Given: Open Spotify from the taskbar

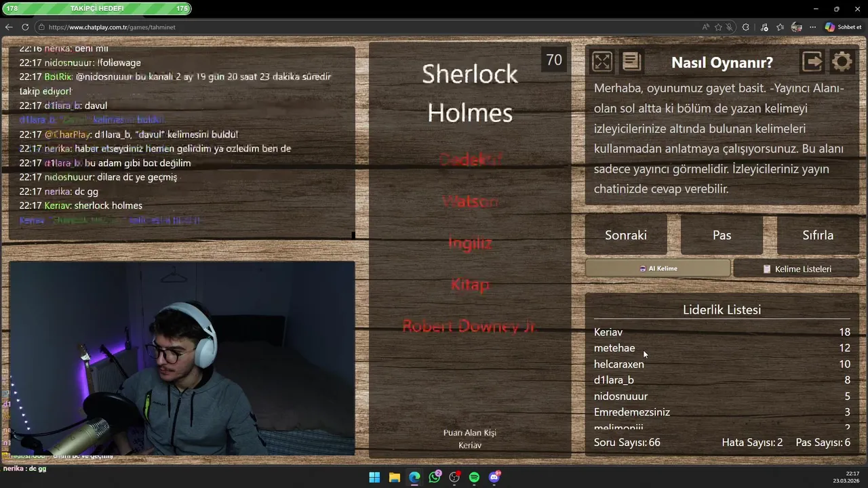Looking at the screenshot, I should coord(474,477).
